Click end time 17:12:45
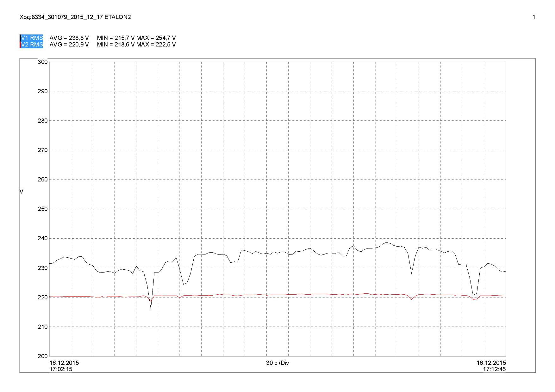This screenshot has width=555, height=392. [x=494, y=369]
